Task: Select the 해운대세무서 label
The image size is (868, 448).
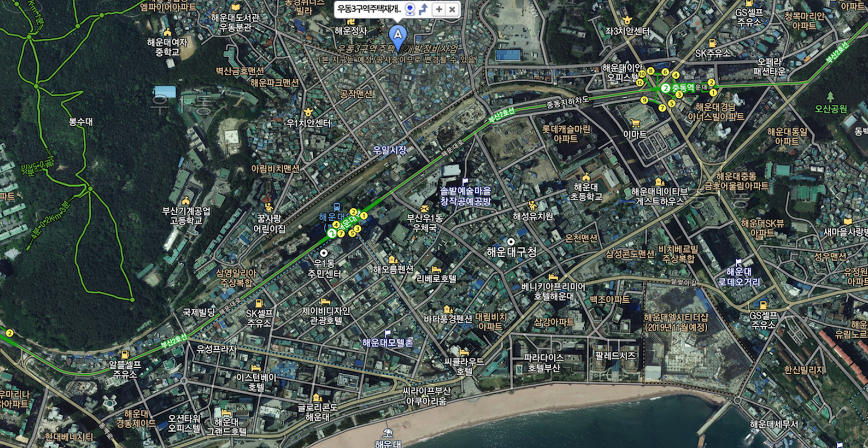Action: pos(774,424)
